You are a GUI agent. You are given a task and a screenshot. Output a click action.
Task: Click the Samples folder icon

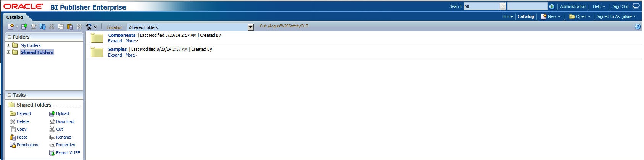tap(97, 52)
